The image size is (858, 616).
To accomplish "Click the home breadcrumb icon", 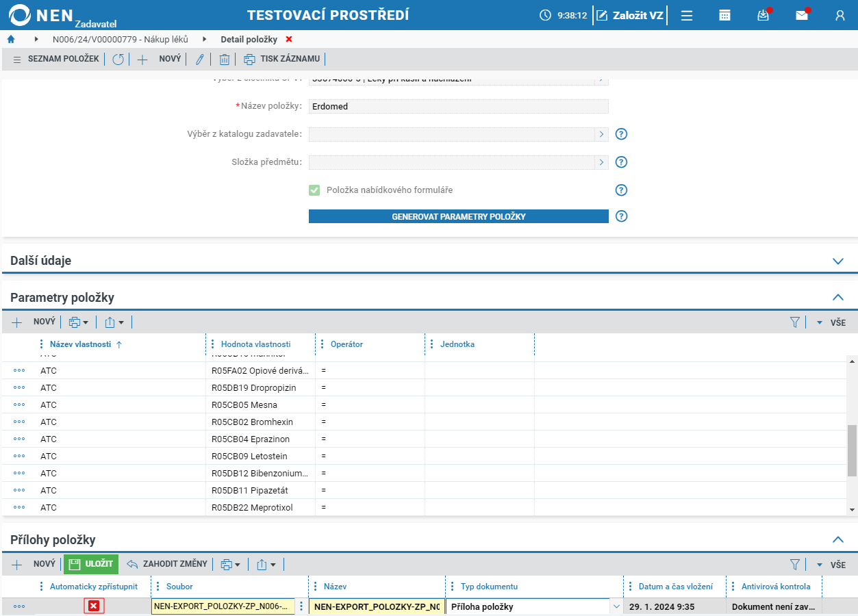I will (x=11, y=40).
